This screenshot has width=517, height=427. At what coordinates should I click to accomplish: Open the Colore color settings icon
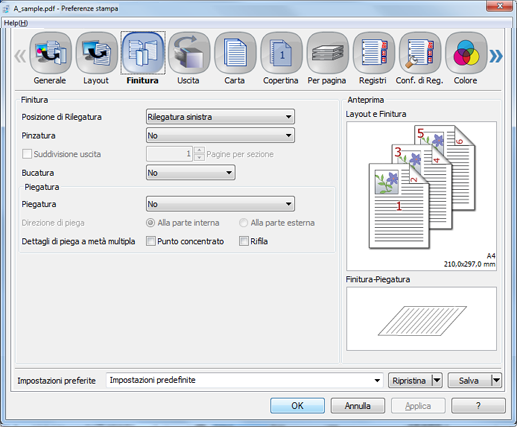[466, 53]
